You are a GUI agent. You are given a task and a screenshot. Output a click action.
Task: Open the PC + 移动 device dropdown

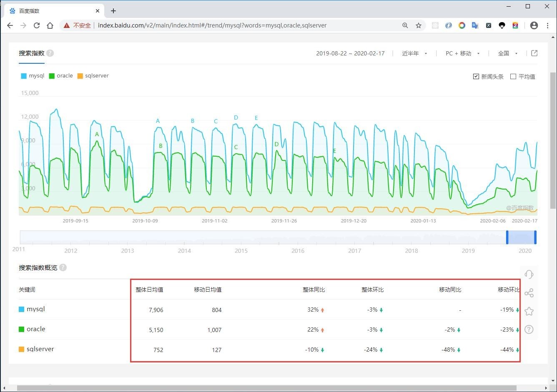(463, 53)
